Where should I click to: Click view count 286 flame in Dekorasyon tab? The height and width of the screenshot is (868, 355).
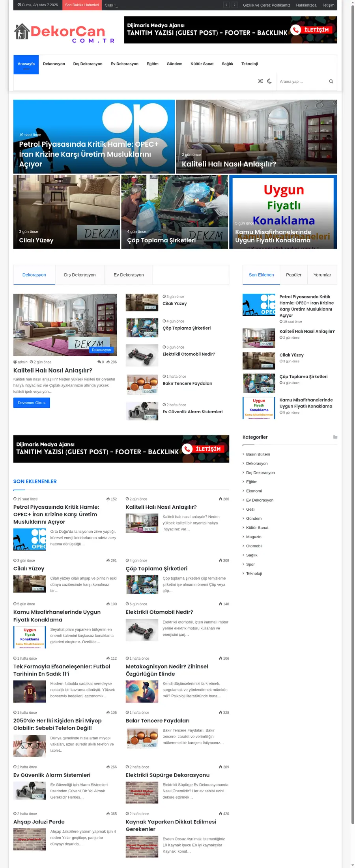tap(112, 362)
